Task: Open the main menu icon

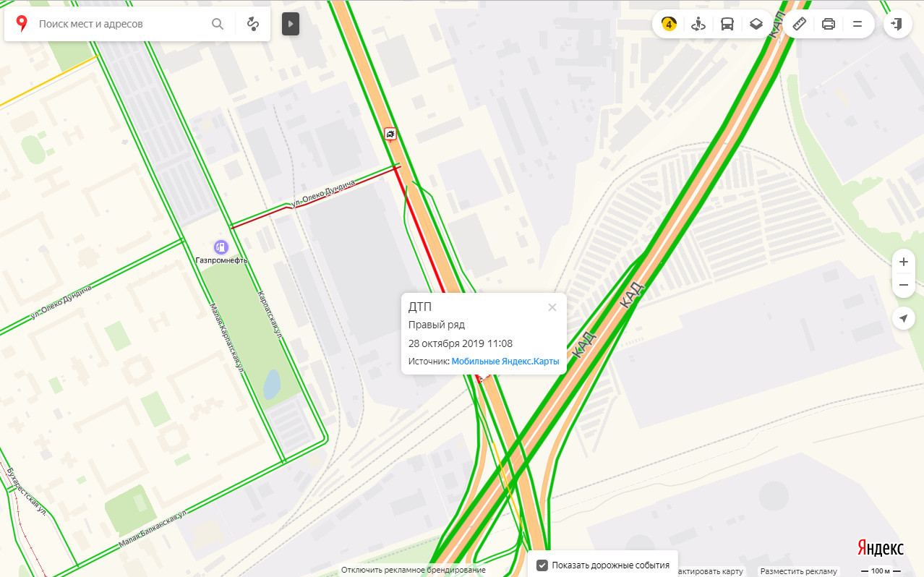Action: [857, 24]
